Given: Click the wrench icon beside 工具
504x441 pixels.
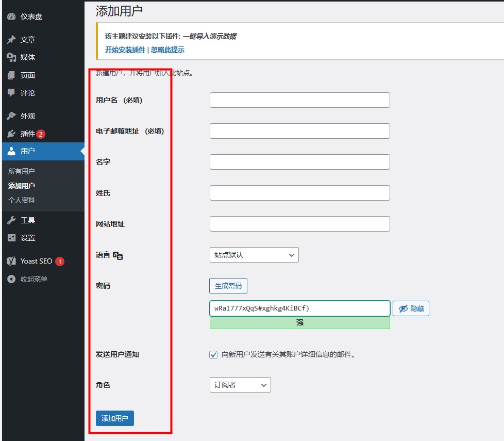Looking at the screenshot, I should 11,220.
